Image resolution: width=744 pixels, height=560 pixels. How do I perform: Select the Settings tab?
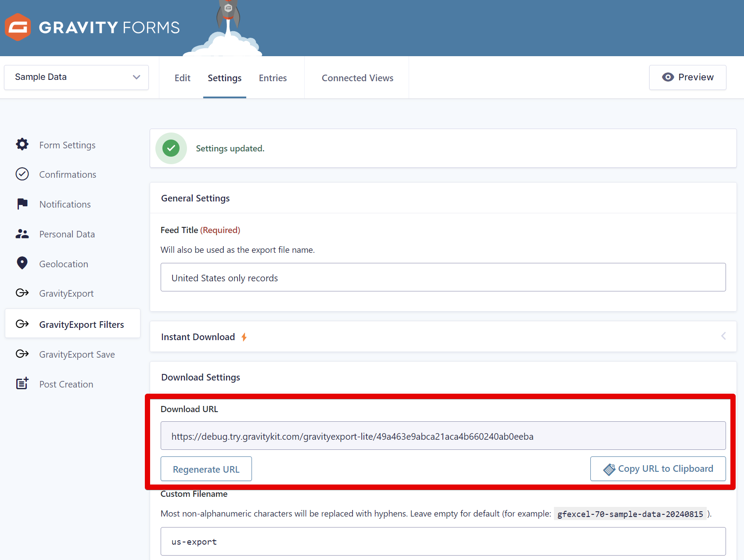pos(225,78)
